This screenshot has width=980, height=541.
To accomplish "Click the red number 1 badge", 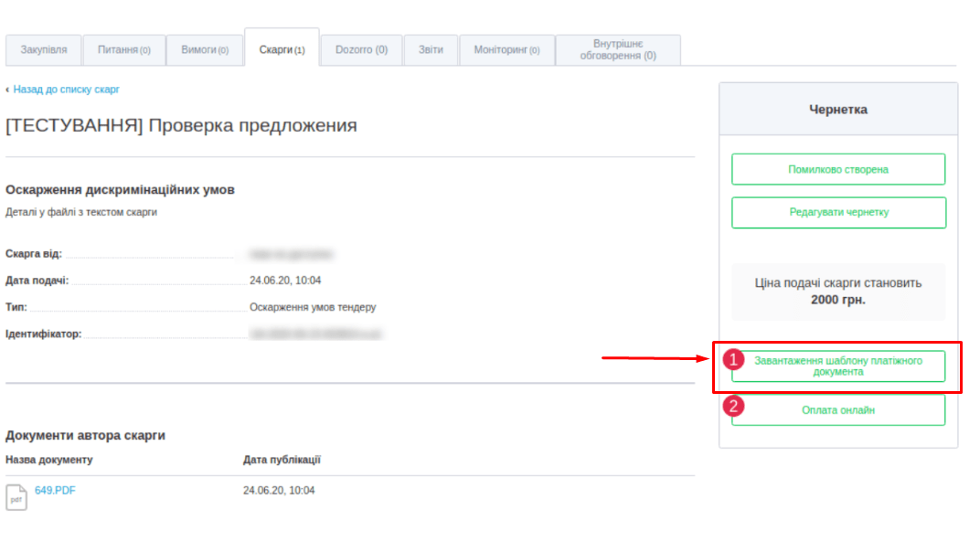I will [x=734, y=360].
